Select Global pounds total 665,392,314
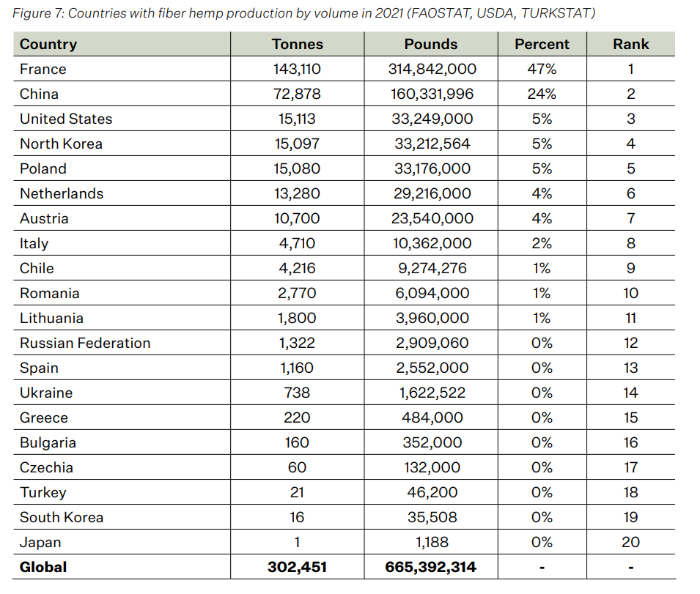Viewport: 700px width, 594px height. (x=431, y=567)
